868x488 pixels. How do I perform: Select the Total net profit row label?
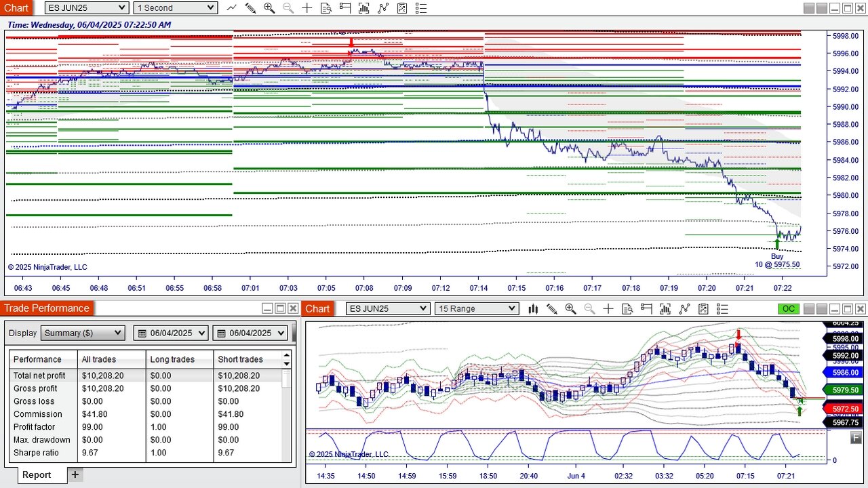[x=39, y=375]
